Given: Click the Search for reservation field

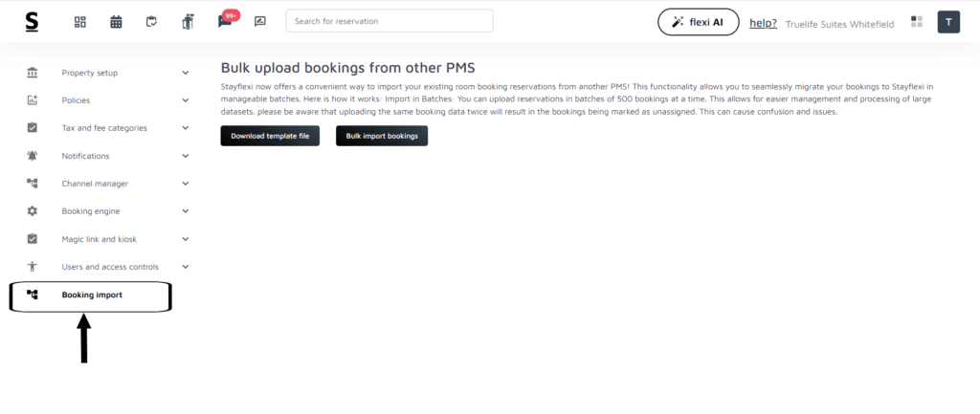Looking at the screenshot, I should point(390,21).
